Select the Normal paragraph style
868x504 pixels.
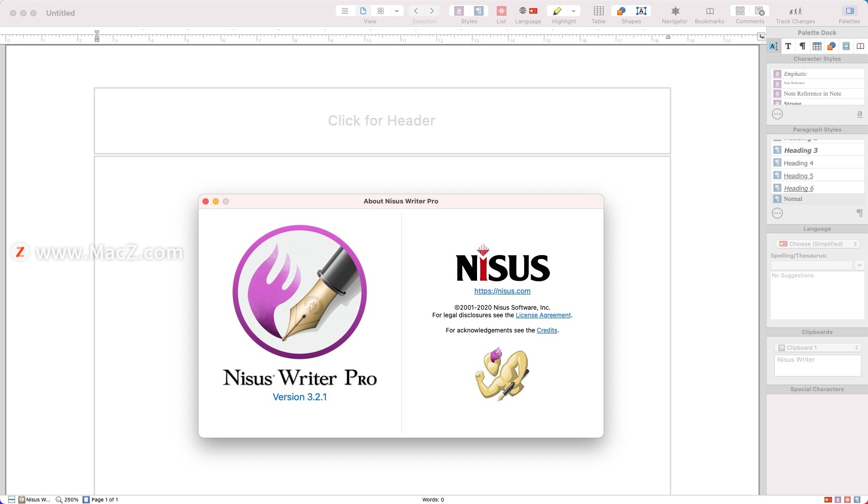coord(817,199)
